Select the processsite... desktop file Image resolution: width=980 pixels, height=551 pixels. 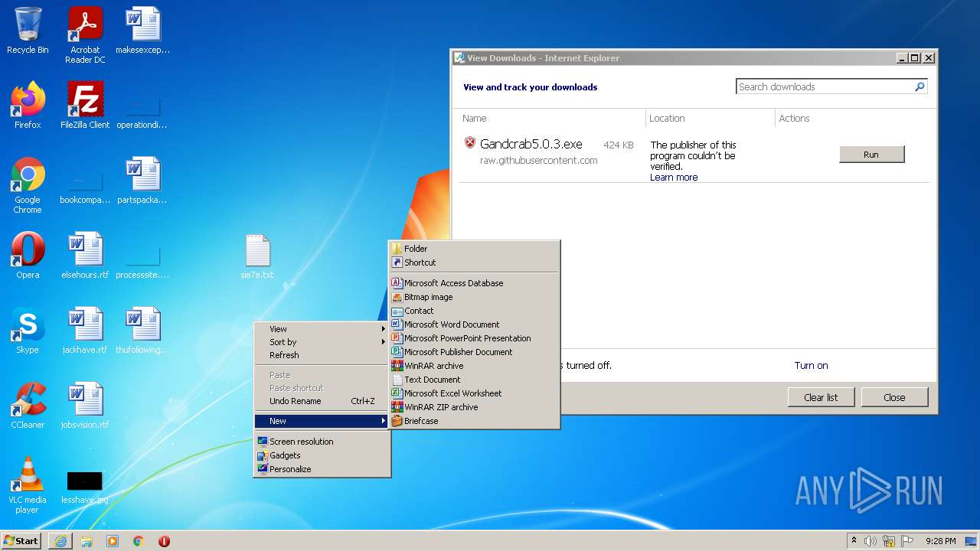(142, 263)
